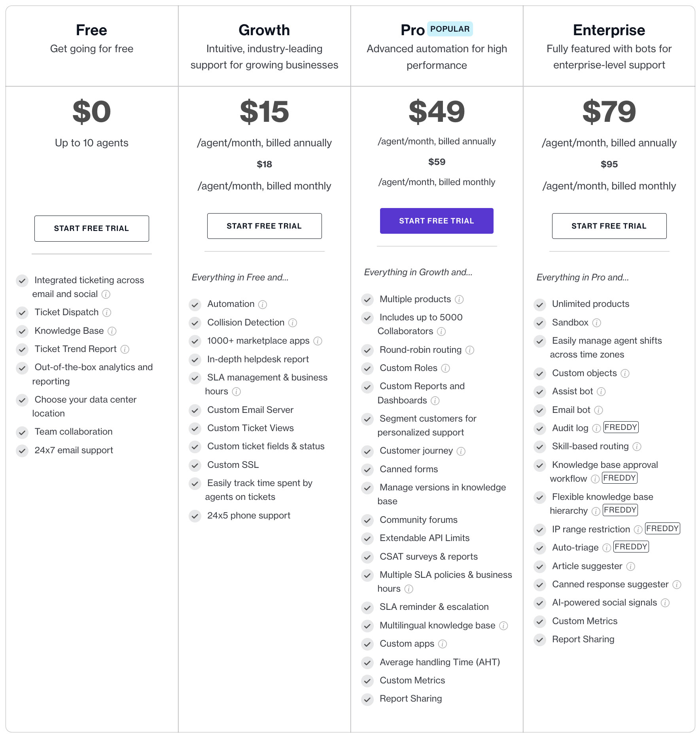Image resolution: width=700 pixels, height=738 pixels.
Task: Click info icon beside Sandbox
Action: pos(597,323)
